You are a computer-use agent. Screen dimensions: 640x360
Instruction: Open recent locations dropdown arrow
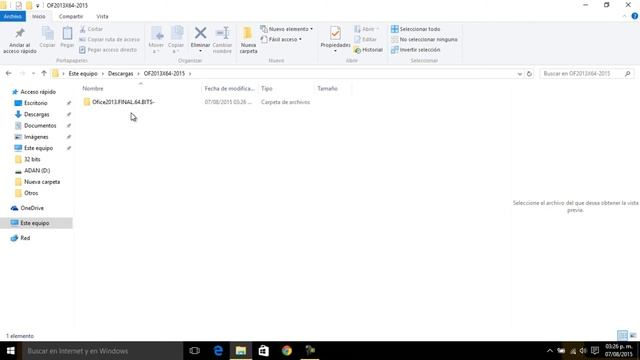[33, 73]
